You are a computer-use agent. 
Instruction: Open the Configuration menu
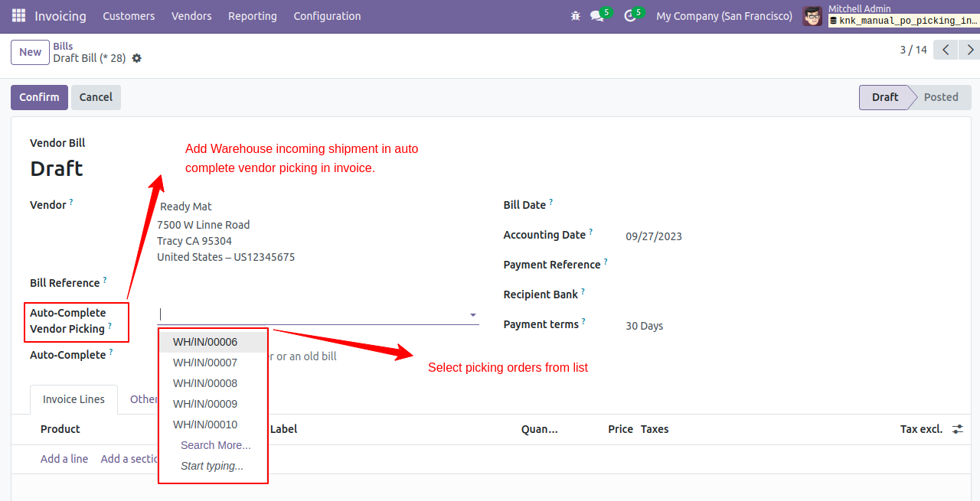click(x=327, y=16)
